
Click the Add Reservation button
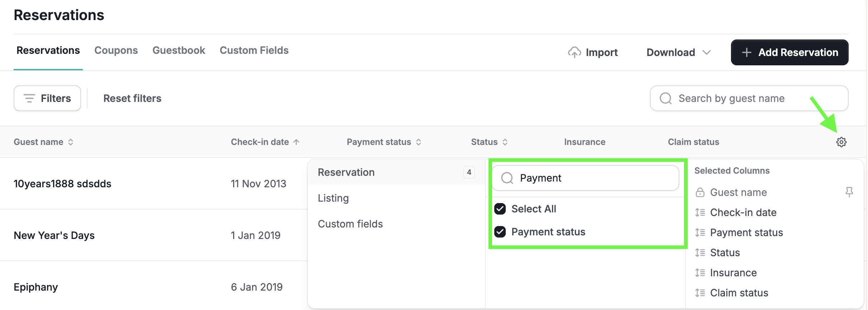[789, 52]
